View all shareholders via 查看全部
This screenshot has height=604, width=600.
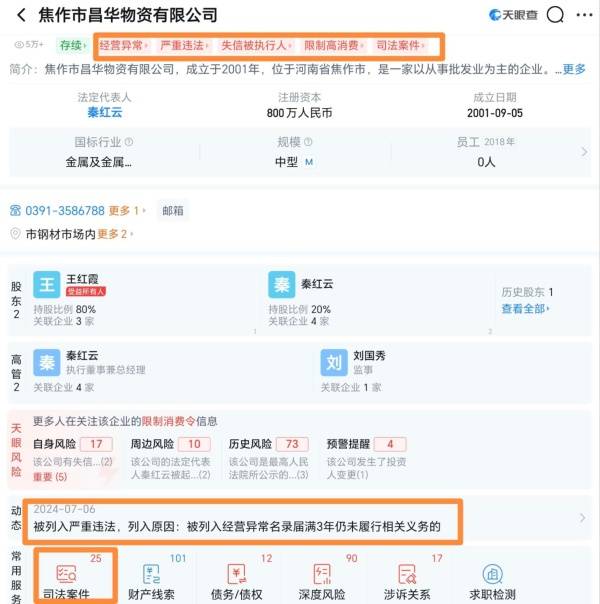click(x=526, y=309)
